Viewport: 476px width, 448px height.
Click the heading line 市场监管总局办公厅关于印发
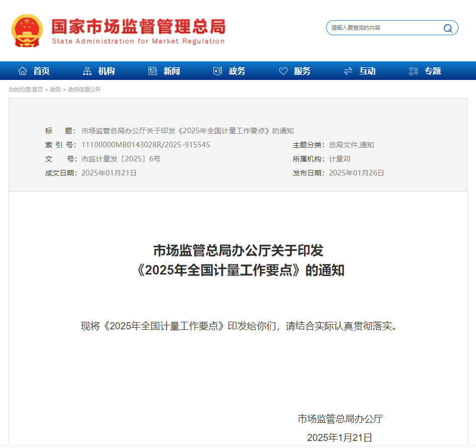coord(239,250)
